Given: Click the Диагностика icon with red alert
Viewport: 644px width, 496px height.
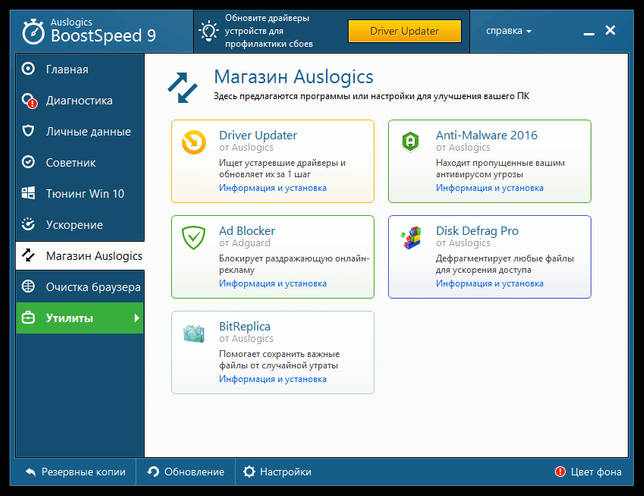Looking at the screenshot, I should tap(30, 100).
